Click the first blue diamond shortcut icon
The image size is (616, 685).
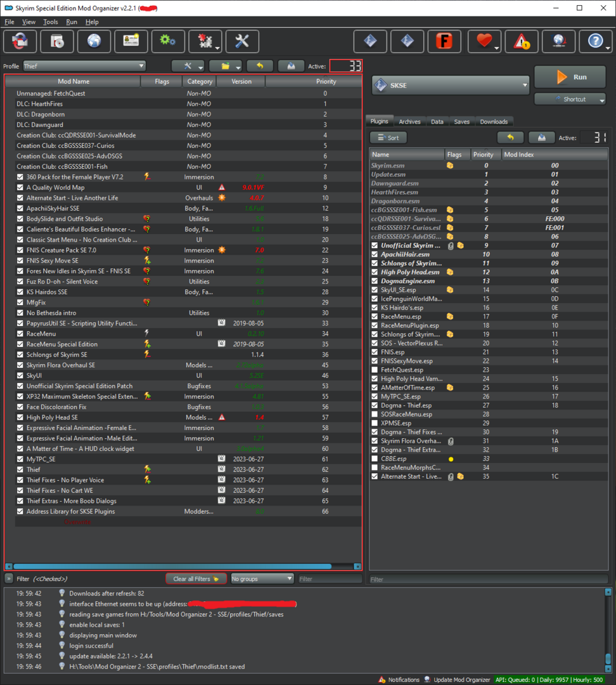(369, 41)
